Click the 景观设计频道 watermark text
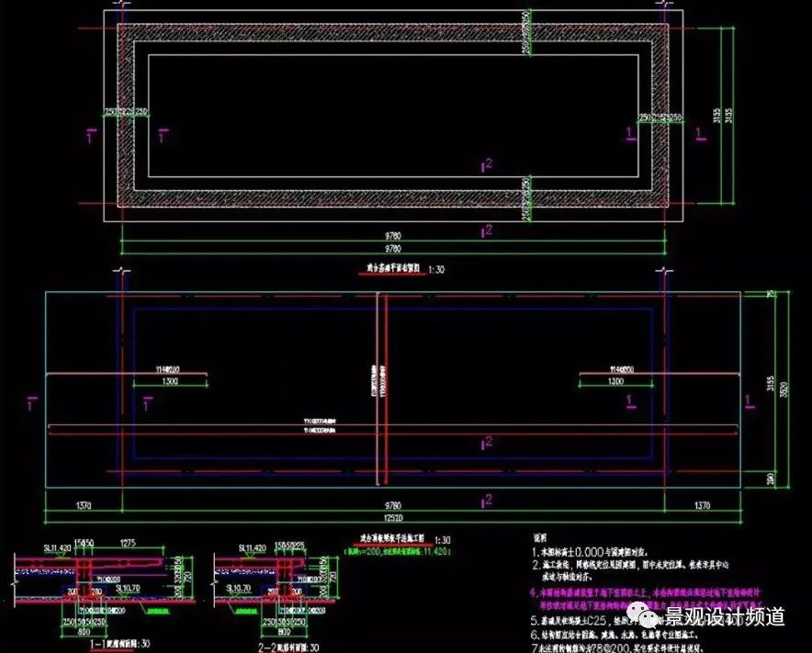This screenshot has width=812, height=653. 726,616
